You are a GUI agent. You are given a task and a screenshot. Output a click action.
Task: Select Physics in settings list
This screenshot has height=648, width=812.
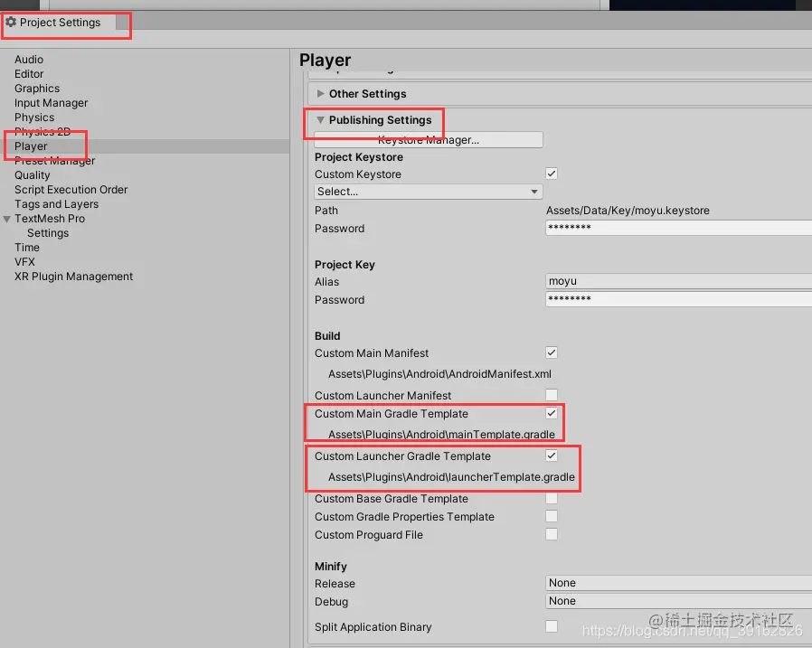pos(34,117)
